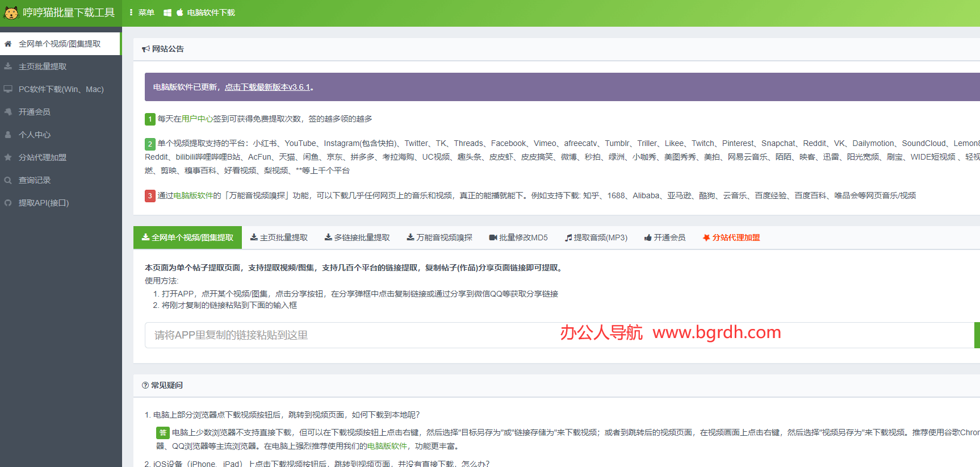Click green number 2 badge

click(x=150, y=144)
